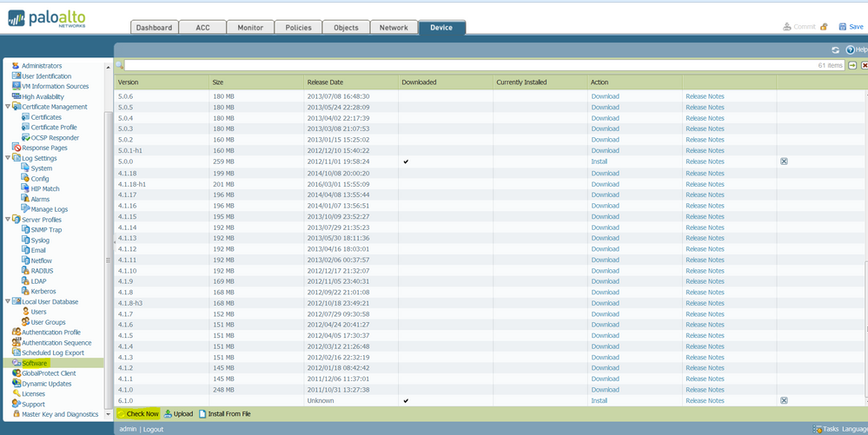Click the Save disk icon
Image resolution: width=868 pixels, height=435 pixels.
[843, 27]
